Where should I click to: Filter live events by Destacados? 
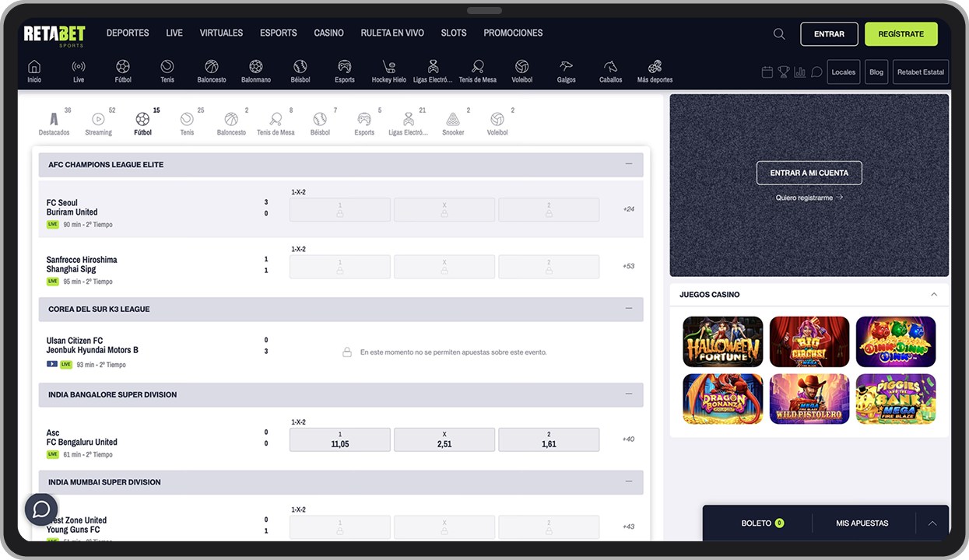point(54,123)
